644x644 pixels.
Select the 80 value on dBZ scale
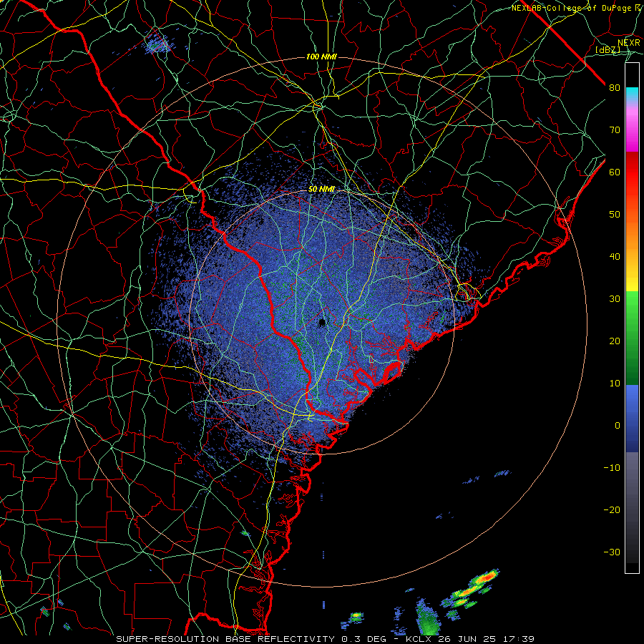(x=615, y=88)
